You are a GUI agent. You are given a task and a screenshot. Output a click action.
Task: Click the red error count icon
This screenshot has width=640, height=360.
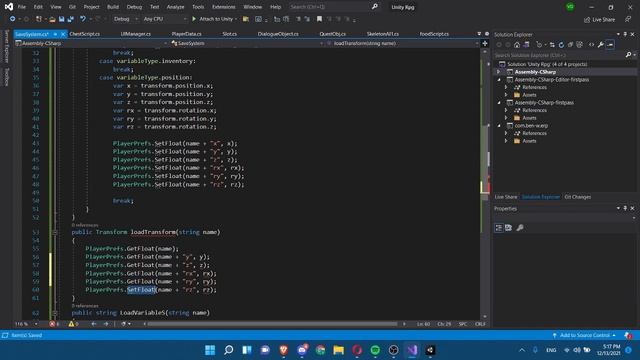click(x=52, y=324)
